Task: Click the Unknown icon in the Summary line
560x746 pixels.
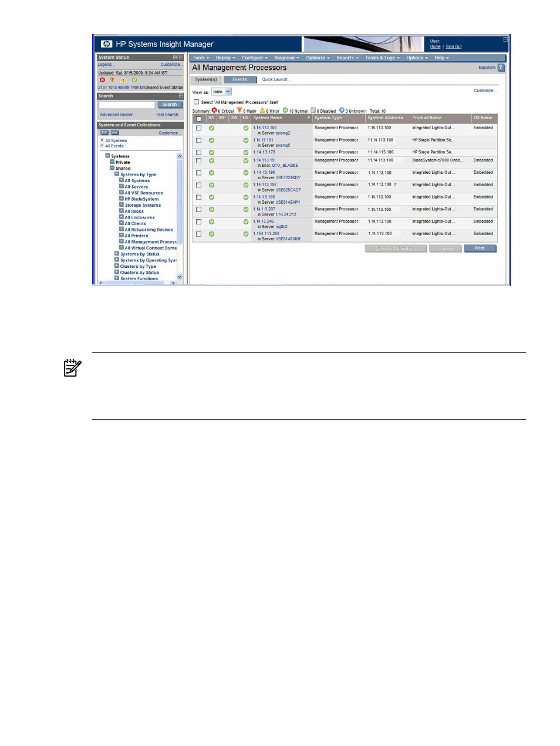Action: coord(342,110)
